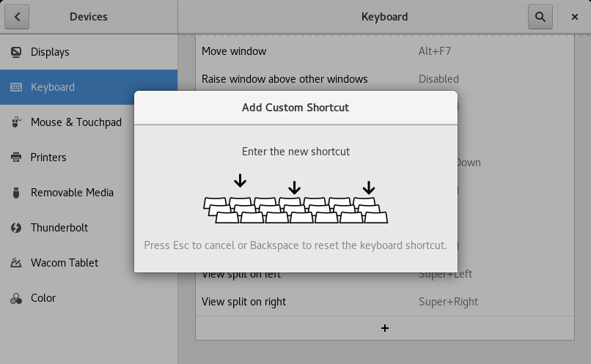Viewport: 591px width, 364px height.
Task: Click the Mouse & Touchpad icon
Action: pos(16,122)
